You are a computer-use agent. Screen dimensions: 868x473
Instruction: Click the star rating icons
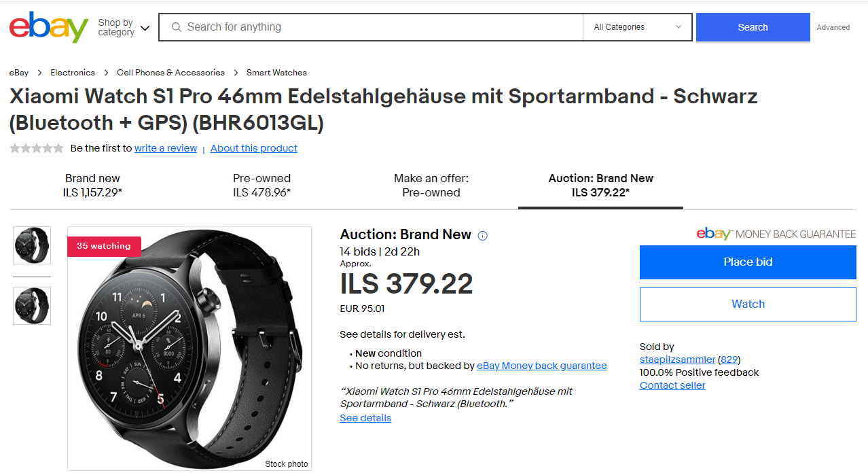[37, 148]
